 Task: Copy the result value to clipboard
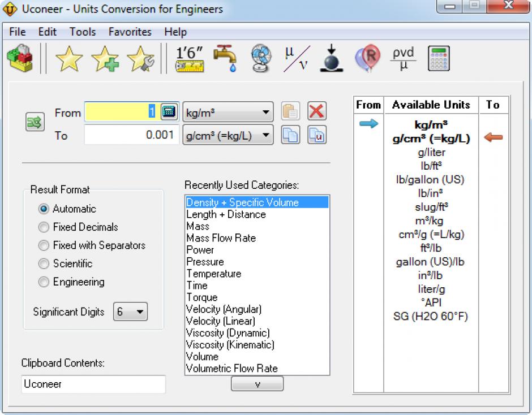[x=290, y=135]
